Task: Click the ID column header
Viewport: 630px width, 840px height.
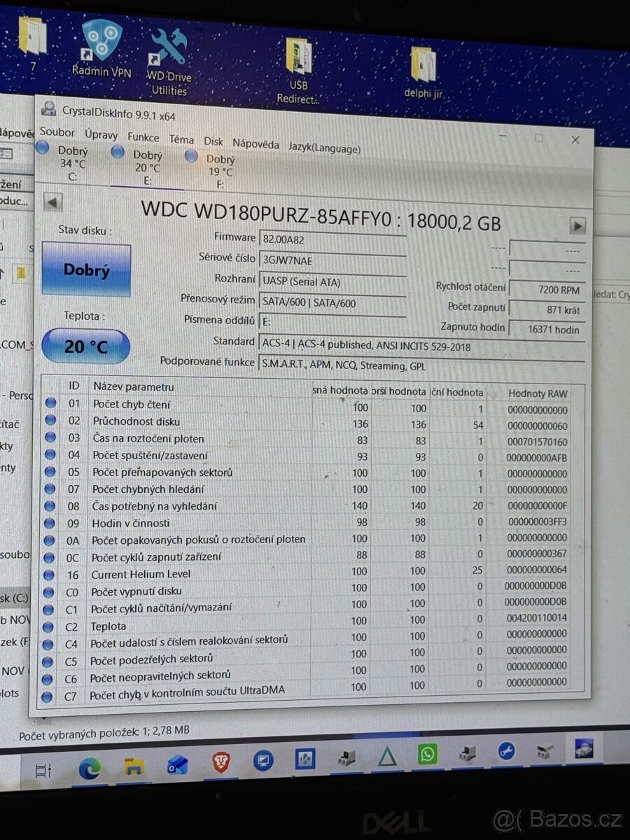Action: point(73,385)
